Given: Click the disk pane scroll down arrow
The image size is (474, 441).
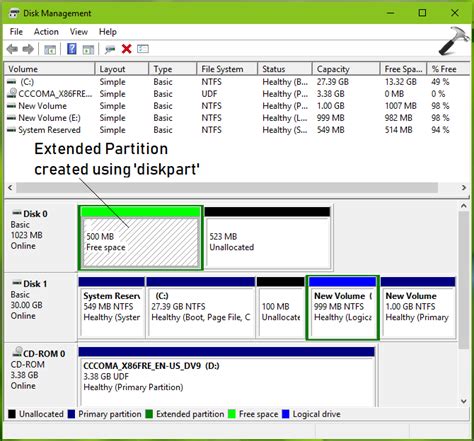Looking at the screenshot, I should pyautogui.click(x=464, y=401).
